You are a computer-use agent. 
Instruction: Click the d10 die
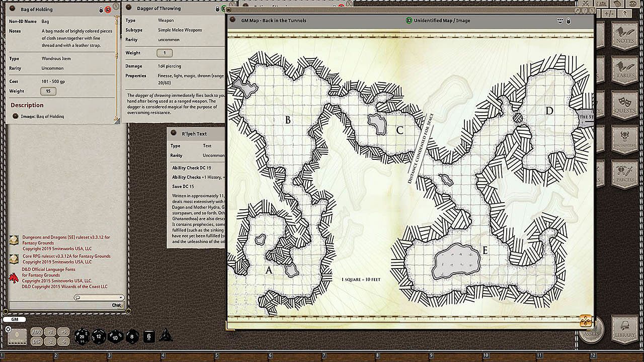[115, 336]
